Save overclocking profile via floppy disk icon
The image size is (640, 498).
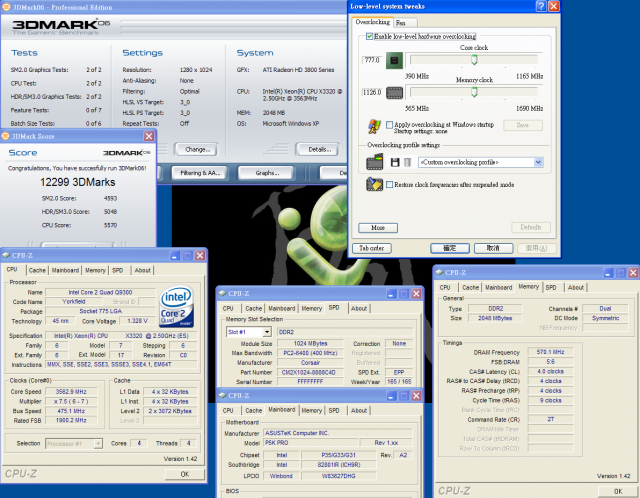(395, 162)
